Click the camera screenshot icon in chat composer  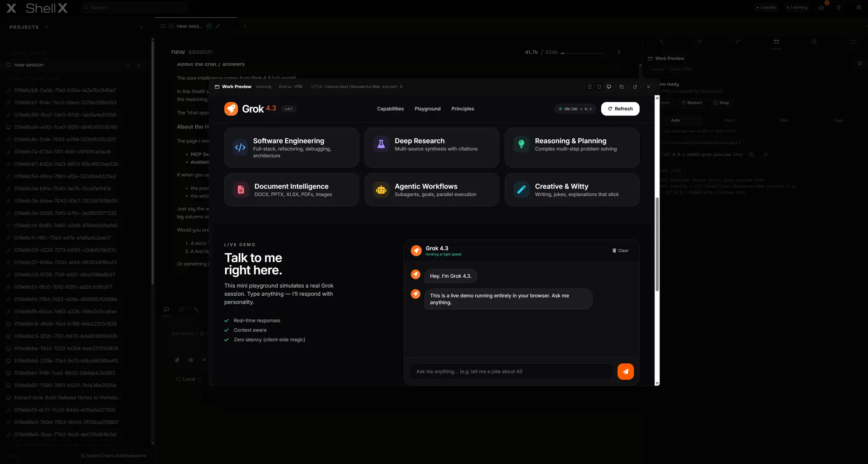click(191, 360)
